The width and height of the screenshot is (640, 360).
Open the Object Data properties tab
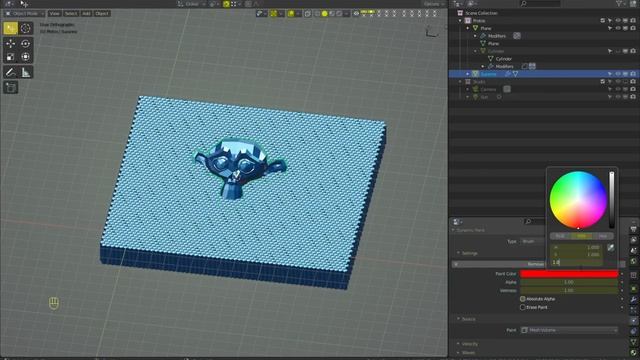pos(633,342)
